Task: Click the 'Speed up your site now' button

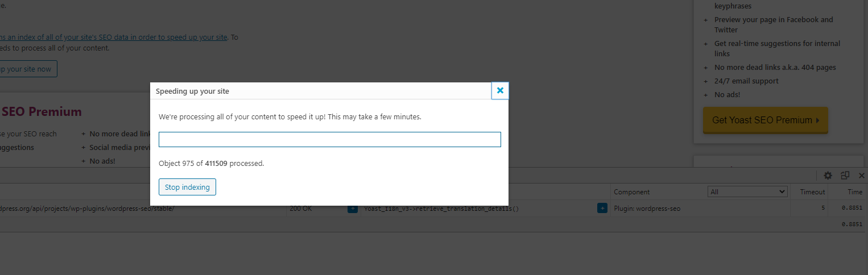Action: click(x=28, y=69)
